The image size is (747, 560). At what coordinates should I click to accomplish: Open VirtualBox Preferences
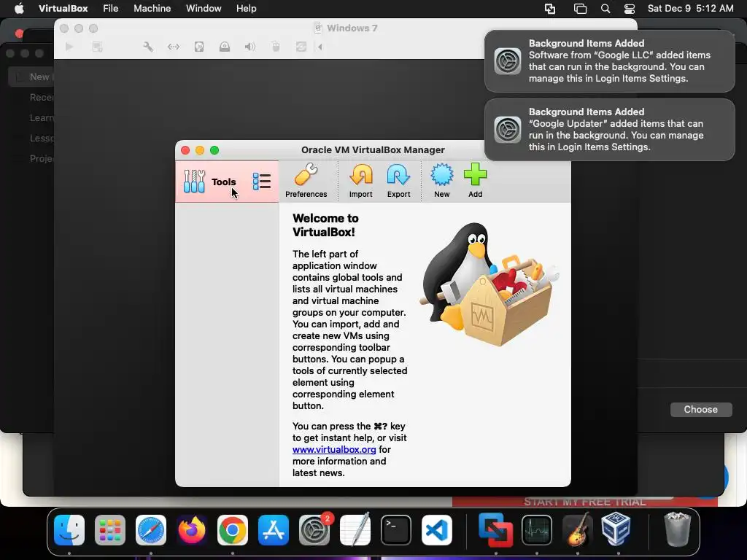306,181
